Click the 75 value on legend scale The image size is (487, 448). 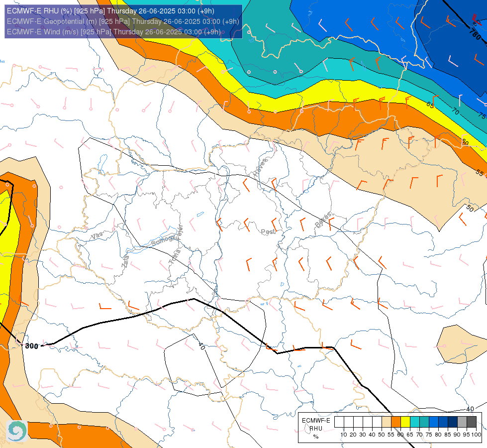coord(429,435)
